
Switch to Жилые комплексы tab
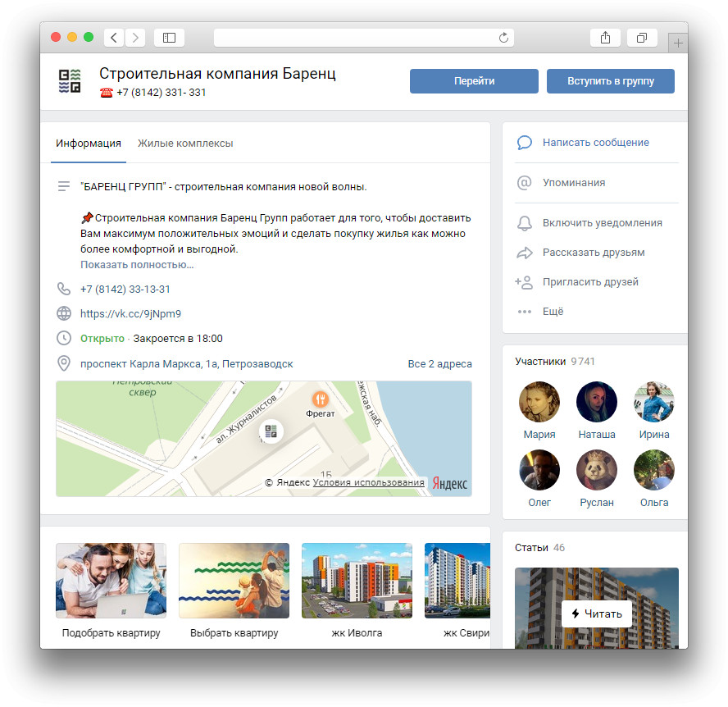[185, 143]
